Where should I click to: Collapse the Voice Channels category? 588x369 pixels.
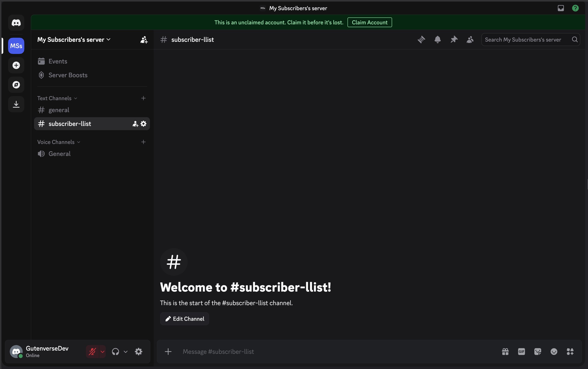pos(59,142)
